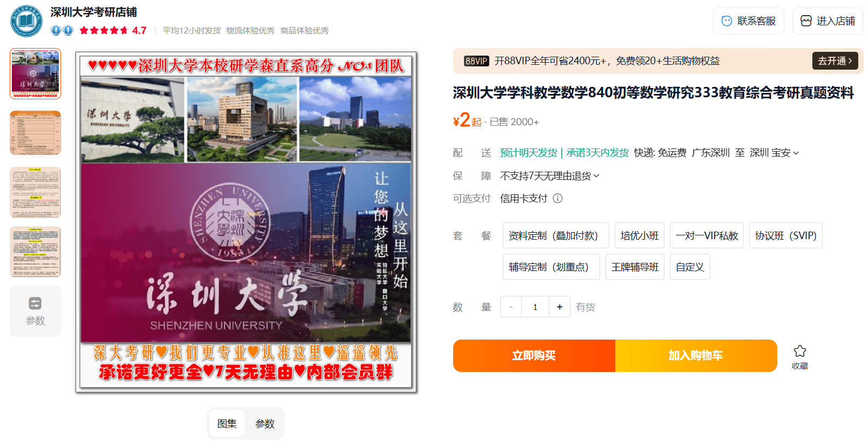Click the customer service smiley icon
Viewport: 868px width, 447px height.
[x=727, y=21]
